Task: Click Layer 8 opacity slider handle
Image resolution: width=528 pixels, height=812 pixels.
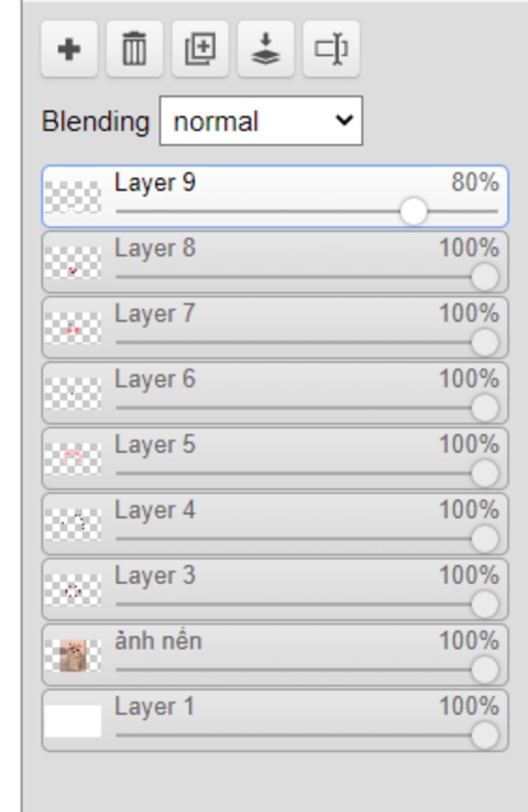Action: point(485,277)
